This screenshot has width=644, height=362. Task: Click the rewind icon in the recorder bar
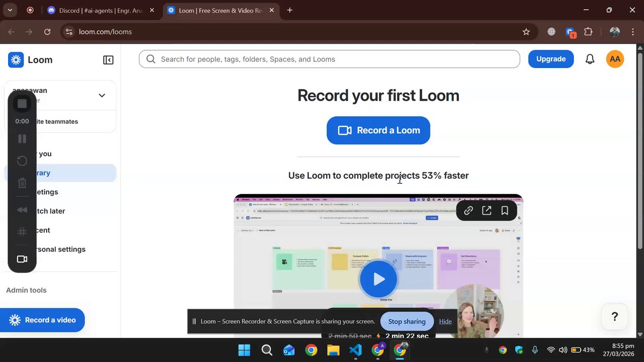22,210
